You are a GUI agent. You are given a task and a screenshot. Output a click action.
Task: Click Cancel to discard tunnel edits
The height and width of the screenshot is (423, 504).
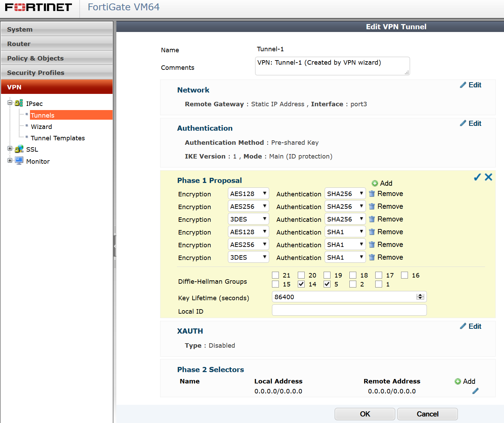click(x=428, y=414)
